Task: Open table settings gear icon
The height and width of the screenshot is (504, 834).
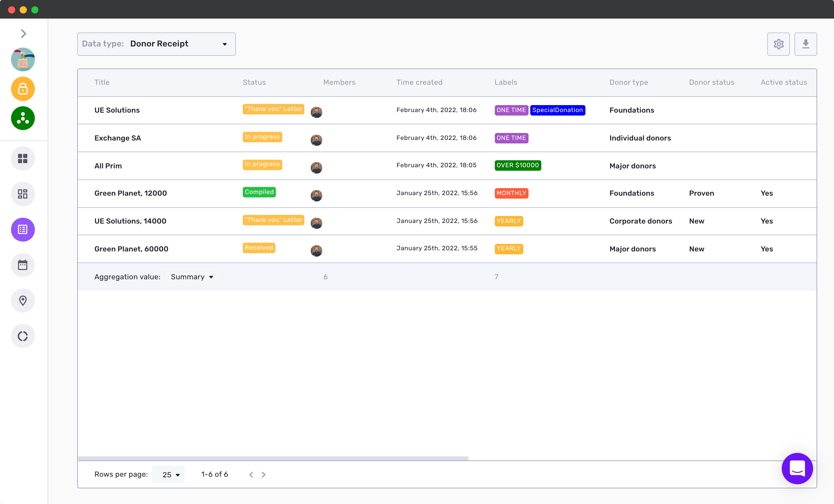Action: (778, 44)
